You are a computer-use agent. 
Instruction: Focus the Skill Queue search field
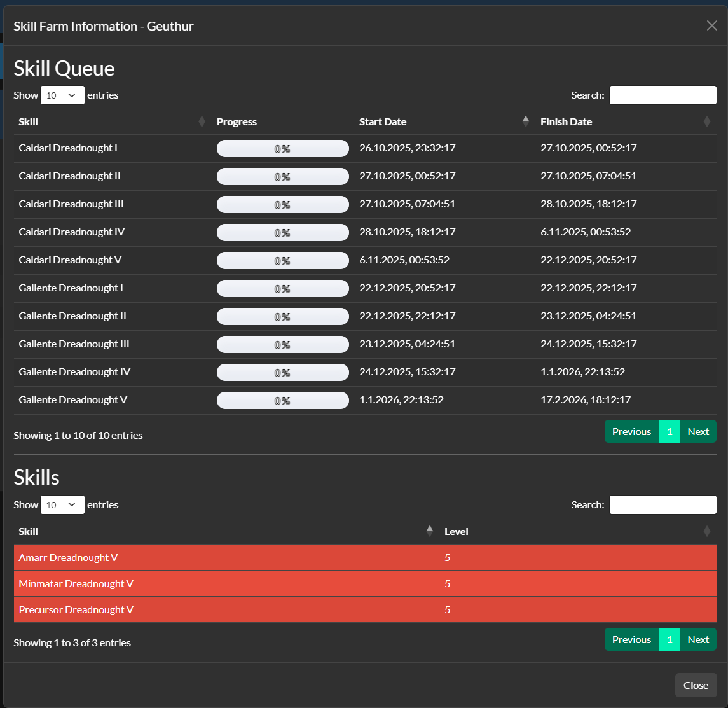pos(663,95)
